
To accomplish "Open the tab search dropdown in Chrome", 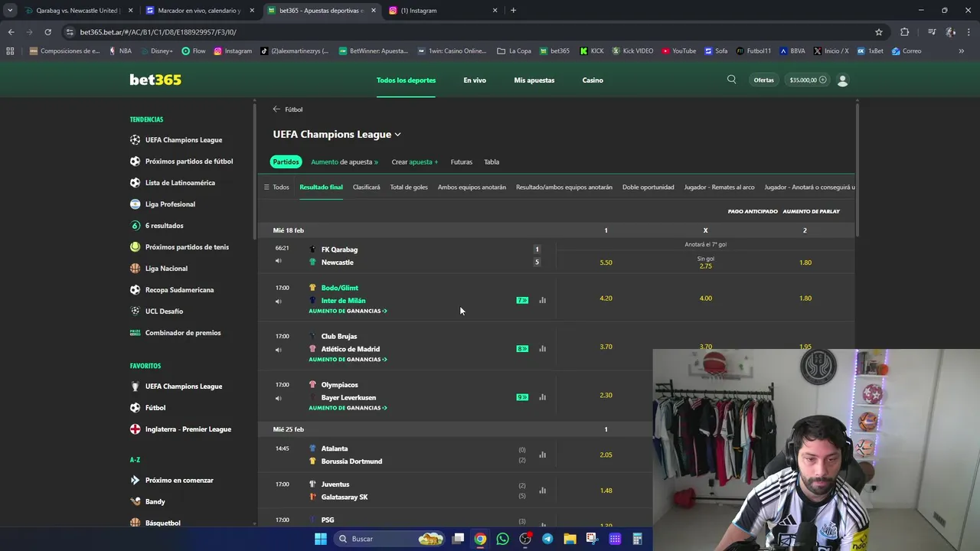I will click(10, 11).
